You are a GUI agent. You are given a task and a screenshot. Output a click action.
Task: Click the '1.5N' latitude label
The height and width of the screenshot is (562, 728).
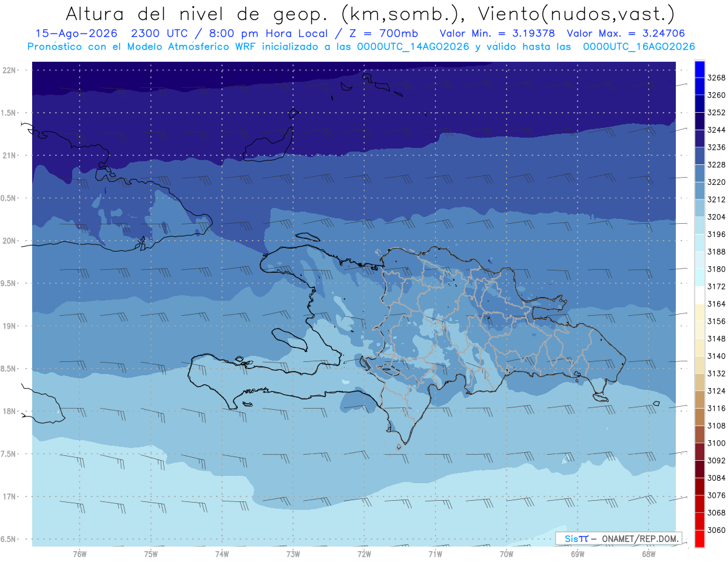coord(9,113)
